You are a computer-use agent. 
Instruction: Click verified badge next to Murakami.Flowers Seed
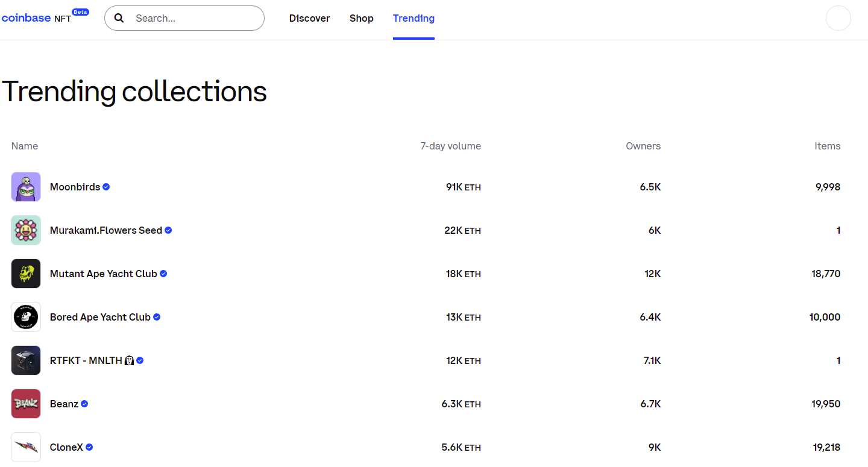coord(168,230)
